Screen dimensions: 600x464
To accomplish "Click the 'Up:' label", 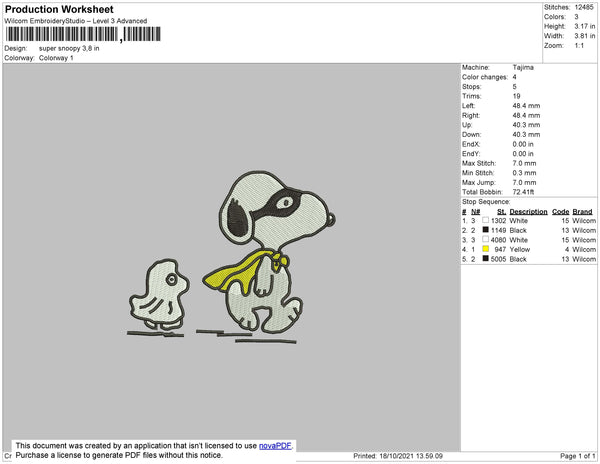I will point(466,125).
